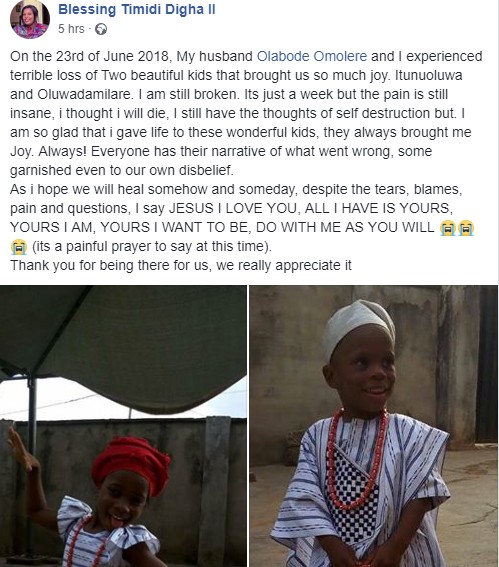The width and height of the screenshot is (499, 567).
Task: Open the tagged profile Olabode Omolere
Action: tap(312, 56)
